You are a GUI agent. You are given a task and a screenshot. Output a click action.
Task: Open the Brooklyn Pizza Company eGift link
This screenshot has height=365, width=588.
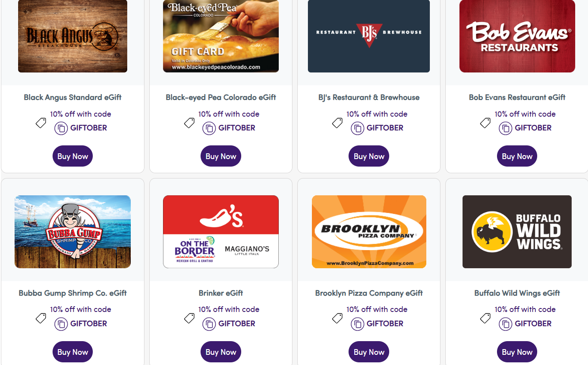pyautogui.click(x=368, y=293)
